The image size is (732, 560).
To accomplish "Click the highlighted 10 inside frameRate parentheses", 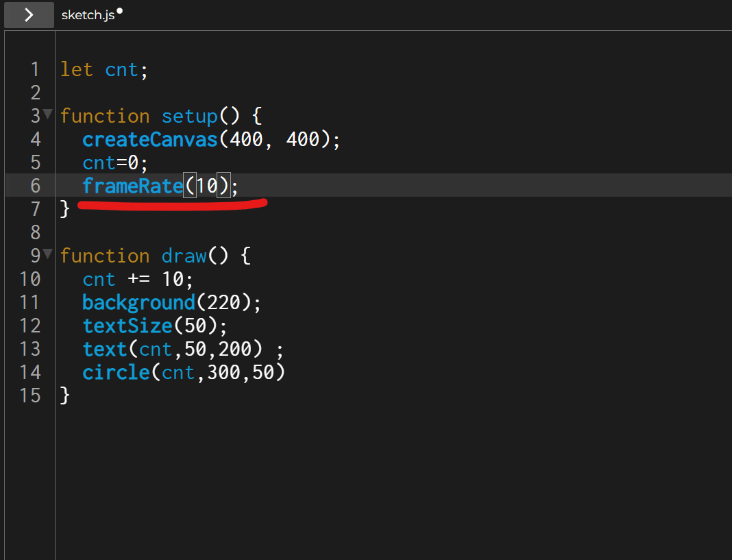I will [207, 186].
